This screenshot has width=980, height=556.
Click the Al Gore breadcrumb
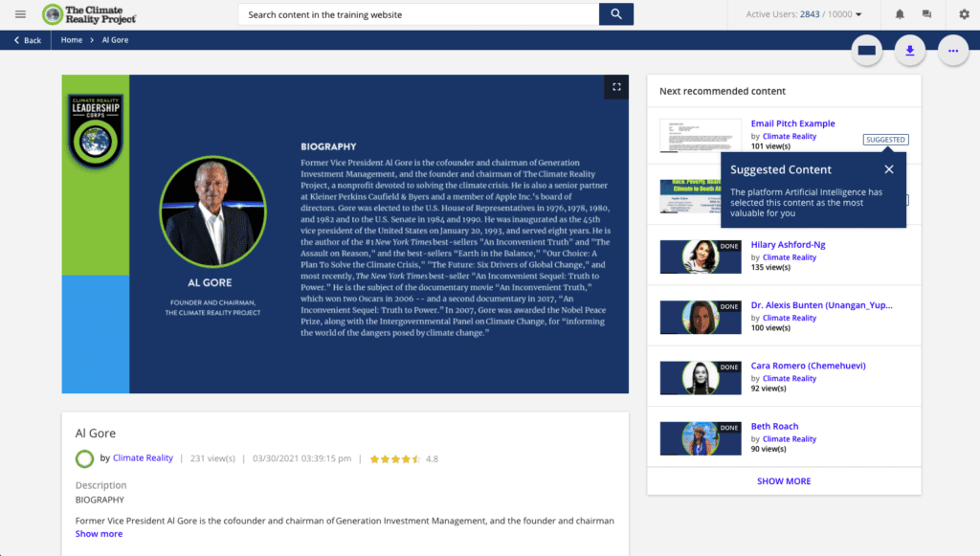tap(115, 40)
